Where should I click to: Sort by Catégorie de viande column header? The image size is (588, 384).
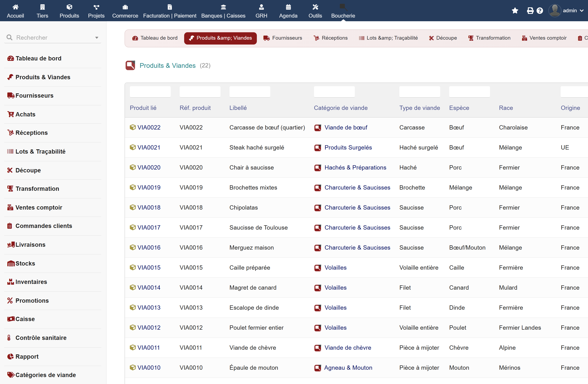[340, 108]
